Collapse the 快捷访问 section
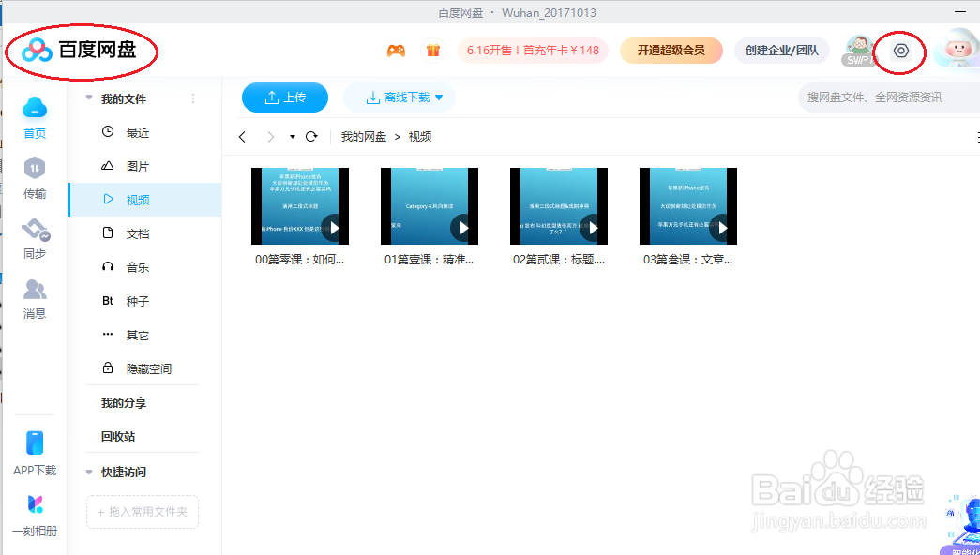The width and height of the screenshot is (980, 555). click(x=89, y=472)
